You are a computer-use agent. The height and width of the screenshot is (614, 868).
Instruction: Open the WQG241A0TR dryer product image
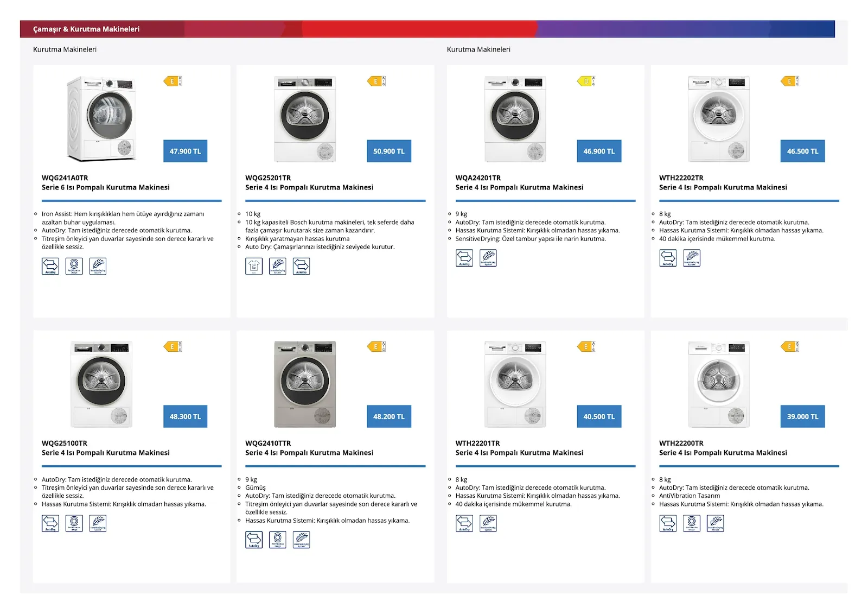[x=101, y=119]
